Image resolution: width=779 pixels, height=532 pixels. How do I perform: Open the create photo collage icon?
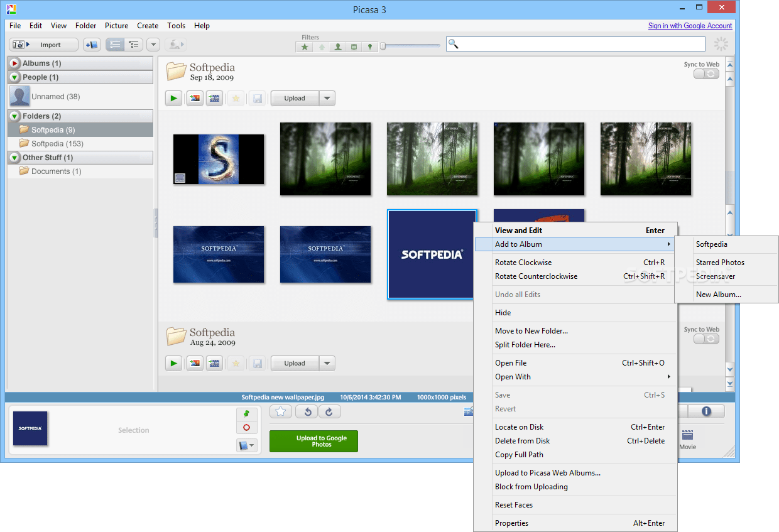pyautogui.click(x=193, y=98)
